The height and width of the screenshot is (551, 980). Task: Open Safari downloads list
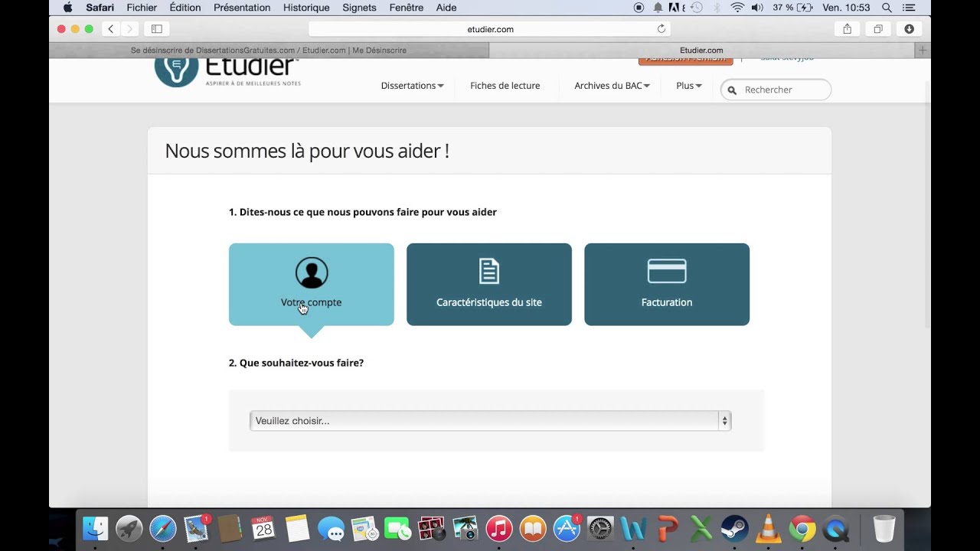[909, 29]
